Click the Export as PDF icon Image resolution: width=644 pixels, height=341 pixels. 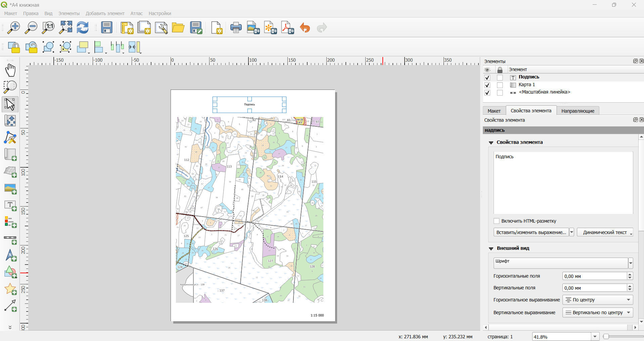tap(288, 28)
